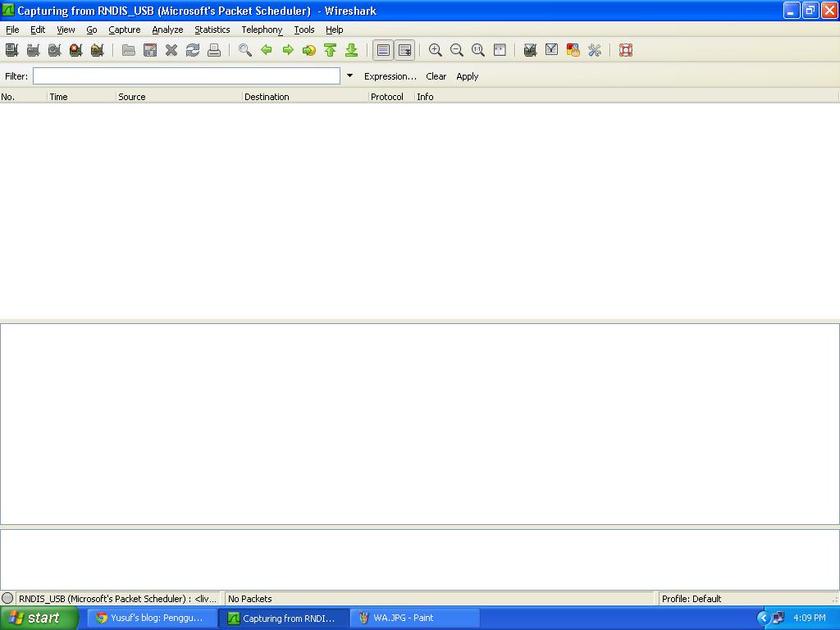840x630 pixels.
Task: Edit capture filters toolbar icon
Action: 531,50
